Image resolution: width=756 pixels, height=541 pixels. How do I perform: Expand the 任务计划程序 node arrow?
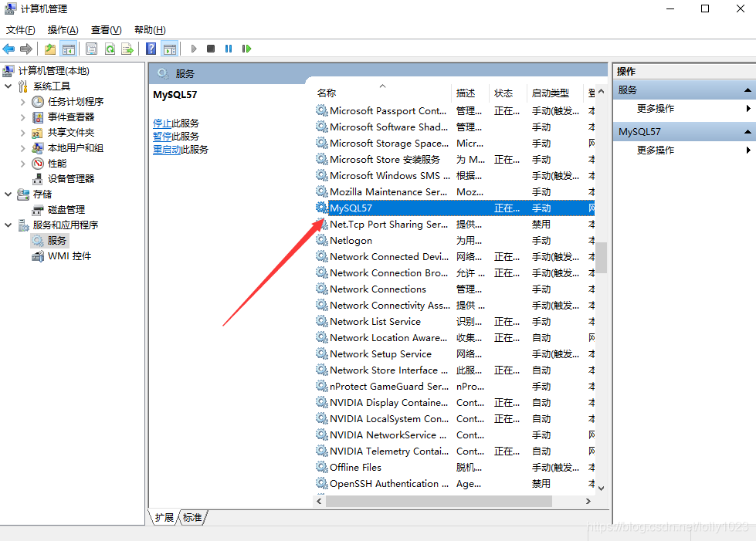point(22,102)
